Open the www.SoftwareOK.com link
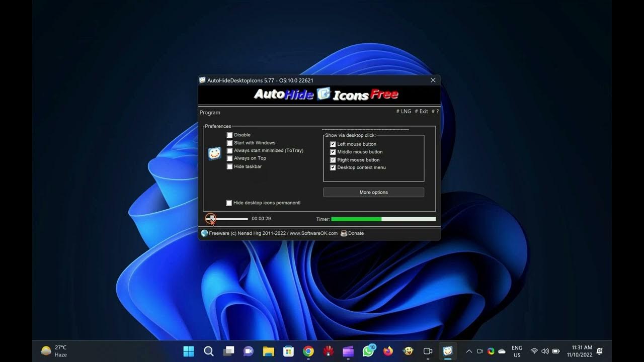 (x=313, y=233)
